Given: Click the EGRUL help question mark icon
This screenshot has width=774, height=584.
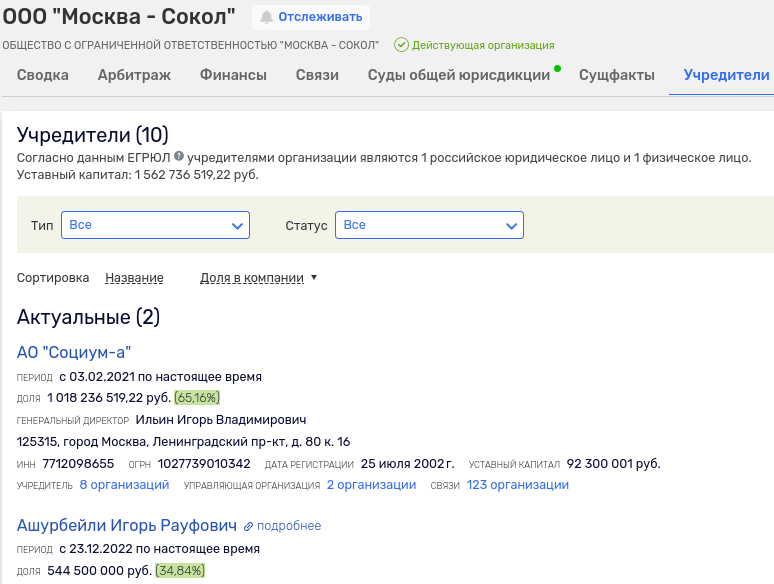Looking at the screenshot, I should [x=179, y=156].
